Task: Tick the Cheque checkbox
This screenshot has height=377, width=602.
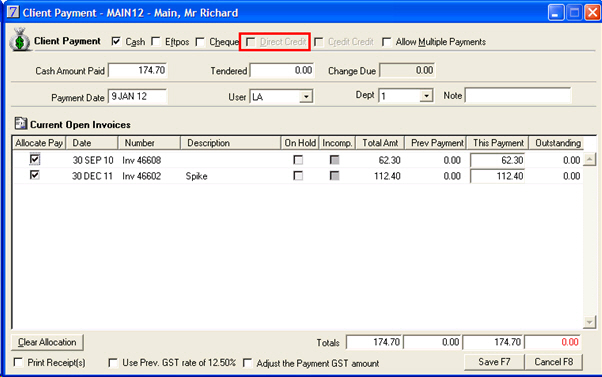Action: pyautogui.click(x=200, y=41)
